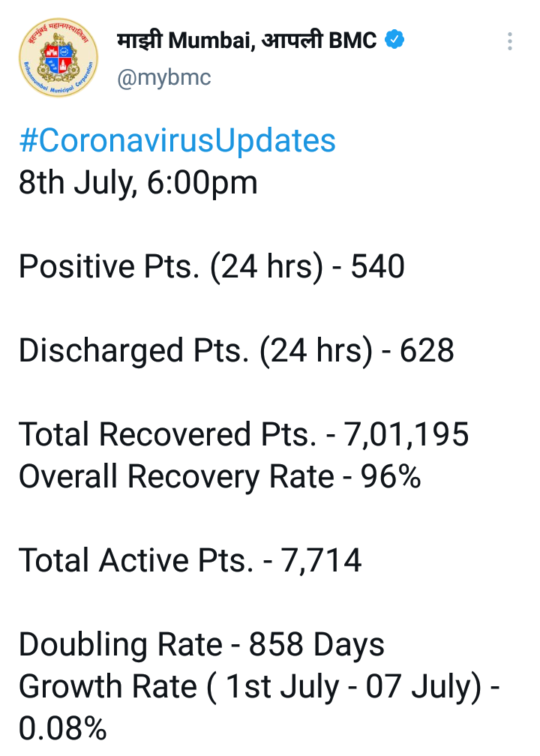Open the BMC profile avatar
Image resolution: width=540 pixels, height=756 pixels.
coord(58,59)
